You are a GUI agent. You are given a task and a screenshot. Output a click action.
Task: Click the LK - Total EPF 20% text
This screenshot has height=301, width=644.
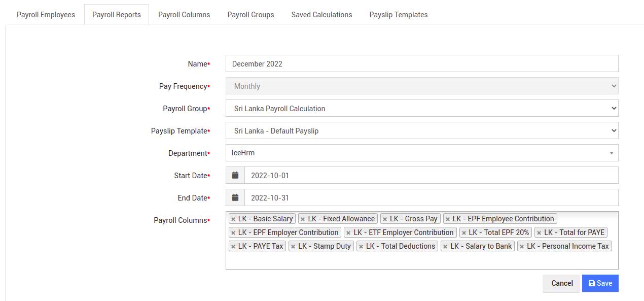pyautogui.click(x=499, y=232)
